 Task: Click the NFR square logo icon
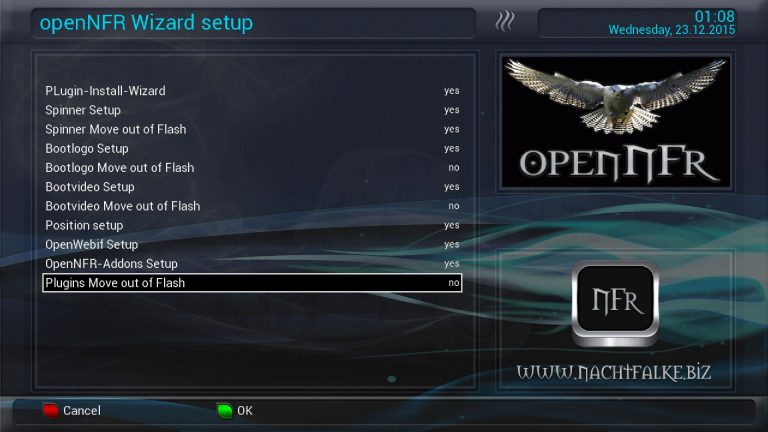(615, 304)
